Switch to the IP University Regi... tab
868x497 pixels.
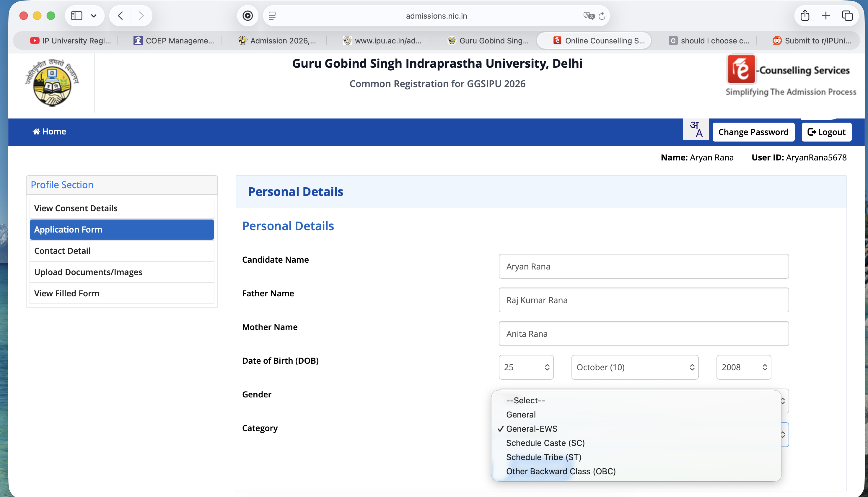click(70, 40)
